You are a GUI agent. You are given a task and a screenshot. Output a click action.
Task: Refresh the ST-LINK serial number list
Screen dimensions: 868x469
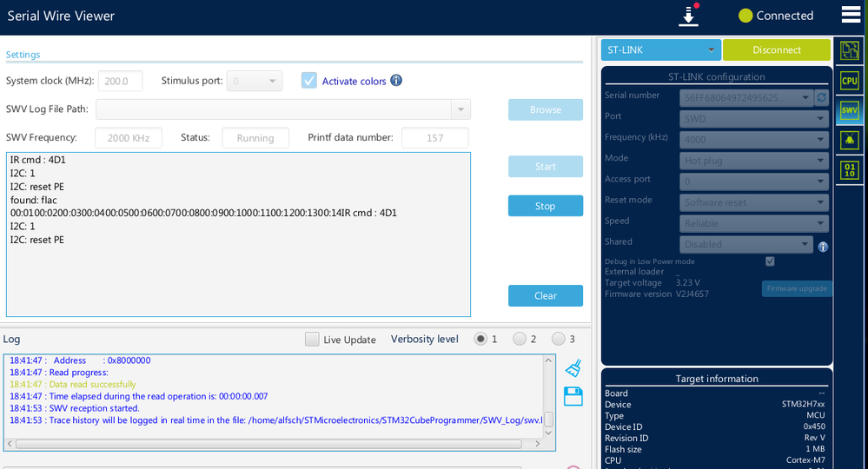[x=821, y=97]
